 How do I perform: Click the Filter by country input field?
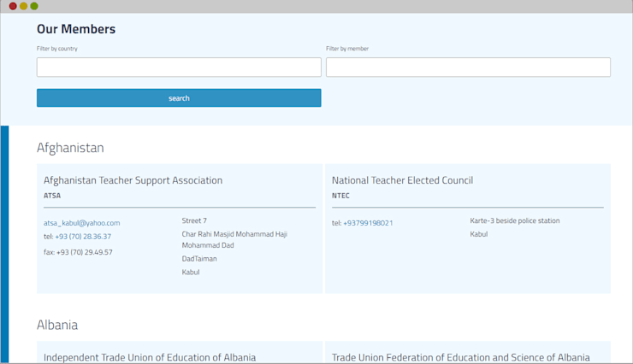pos(179,67)
